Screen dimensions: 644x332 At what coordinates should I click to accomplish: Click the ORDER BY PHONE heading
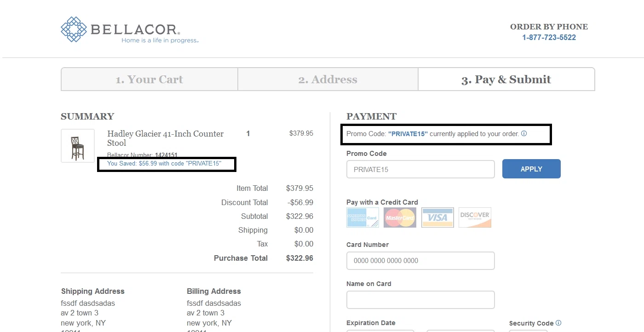pyautogui.click(x=549, y=27)
